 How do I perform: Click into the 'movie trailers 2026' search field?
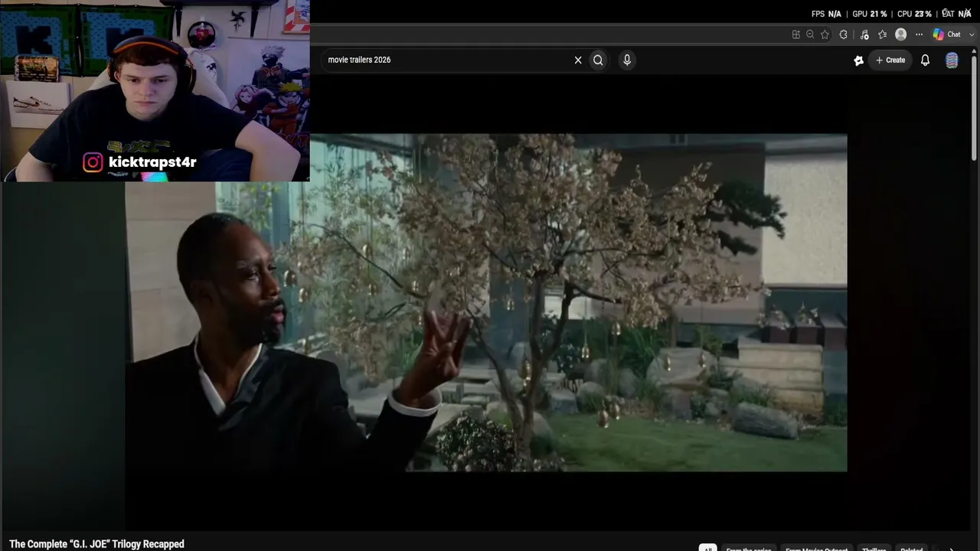(448, 60)
